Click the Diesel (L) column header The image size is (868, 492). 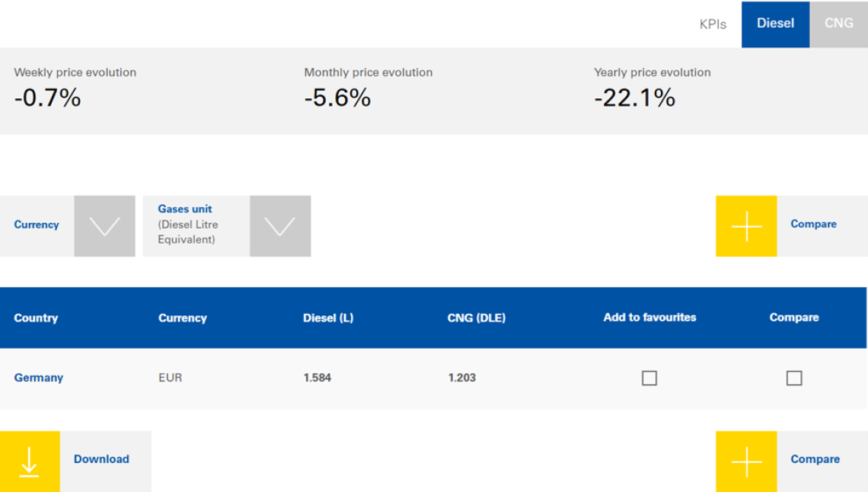[328, 318]
